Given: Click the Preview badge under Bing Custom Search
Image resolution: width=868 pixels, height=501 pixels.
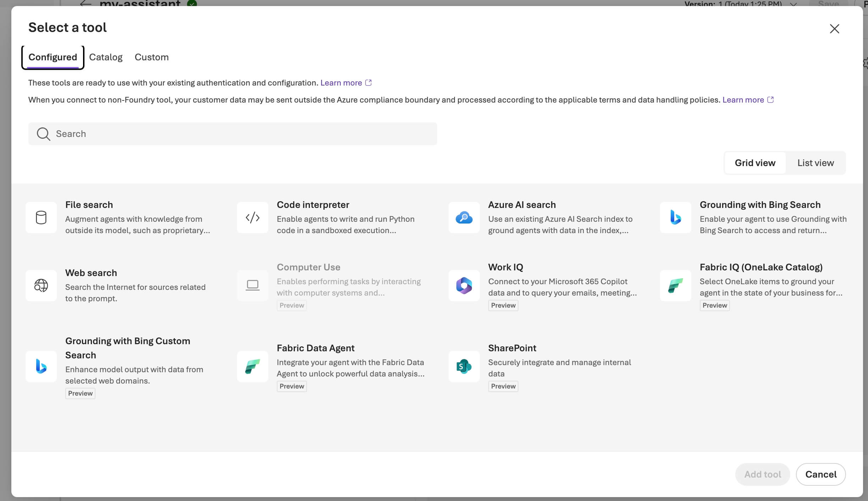Looking at the screenshot, I should tap(80, 393).
